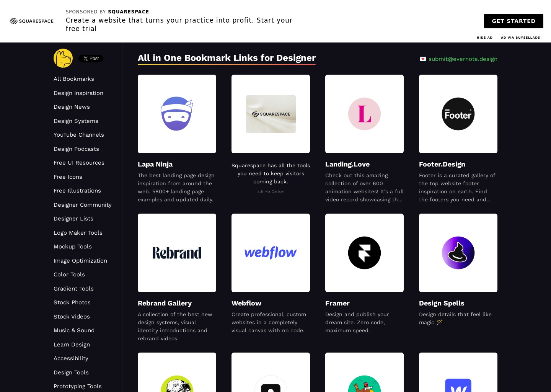Go to Music & Sound category
Image resolution: width=551 pixels, height=392 pixels.
(74, 330)
